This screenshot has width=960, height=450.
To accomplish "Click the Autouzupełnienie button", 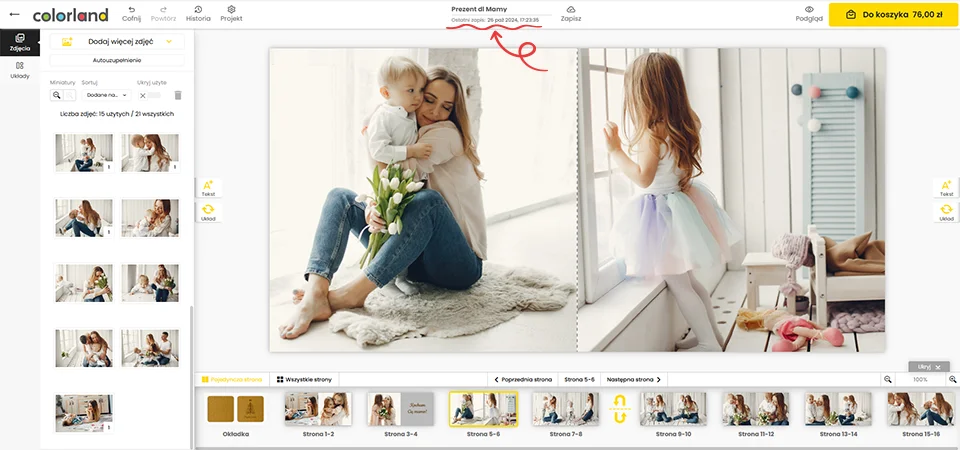I will (x=117, y=60).
